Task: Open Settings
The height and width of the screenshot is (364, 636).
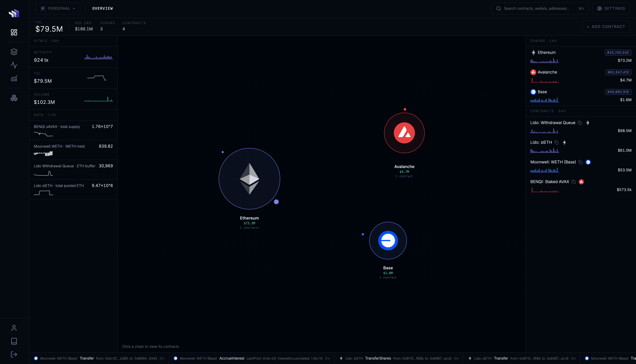Action: (611, 8)
